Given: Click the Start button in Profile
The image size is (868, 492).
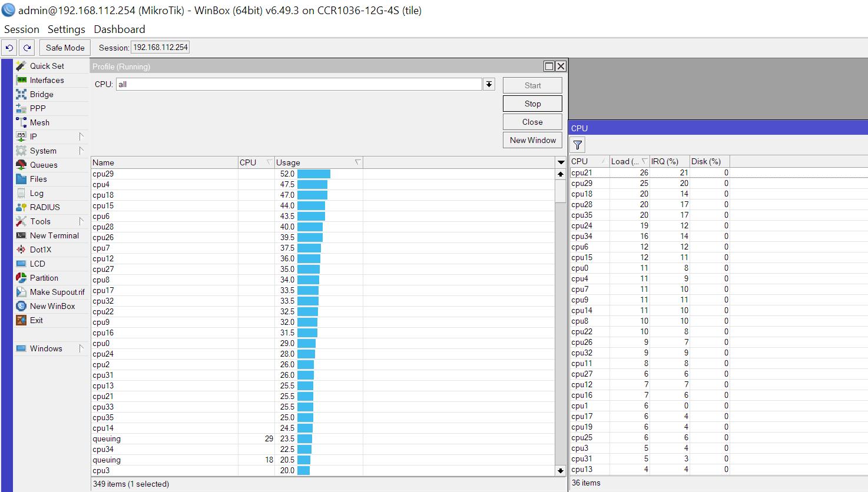Looking at the screenshot, I should coord(532,85).
